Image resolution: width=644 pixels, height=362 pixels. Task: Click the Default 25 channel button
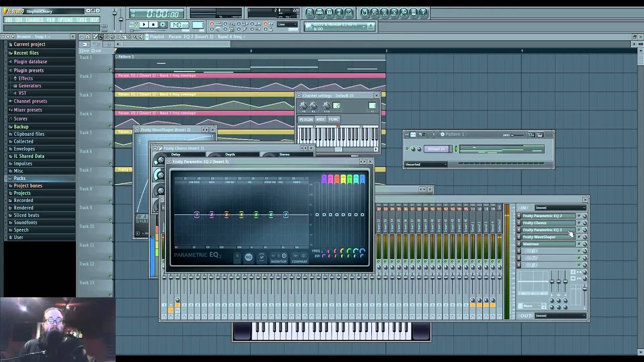[x=437, y=149]
